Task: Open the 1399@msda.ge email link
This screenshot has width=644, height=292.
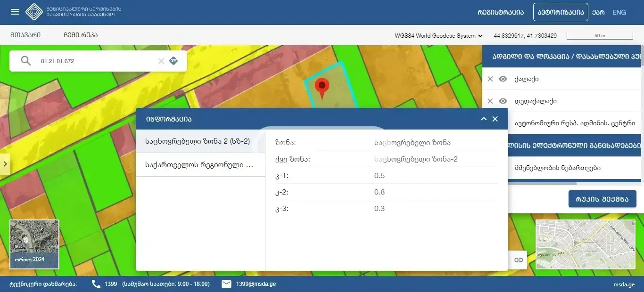Action: coord(256,284)
